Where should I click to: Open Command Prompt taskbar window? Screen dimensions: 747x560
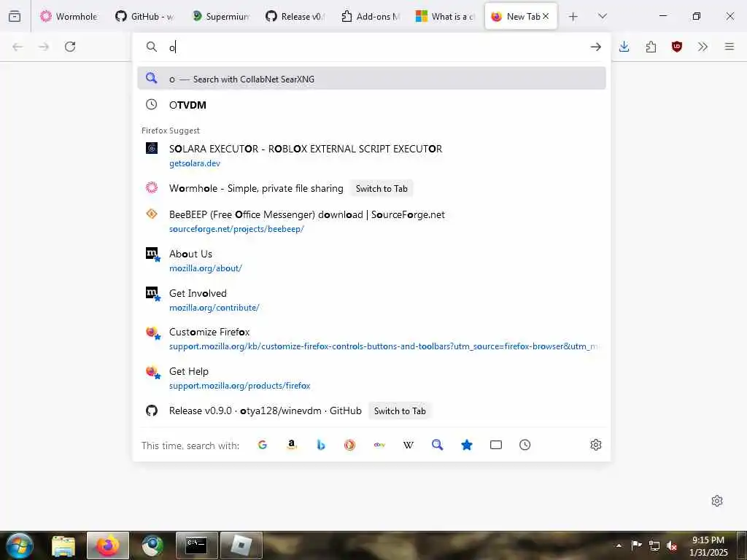(x=196, y=545)
